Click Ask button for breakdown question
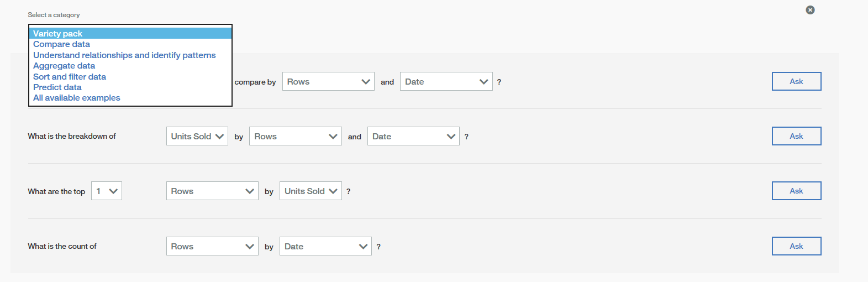This screenshot has height=282, width=868. coord(796,136)
